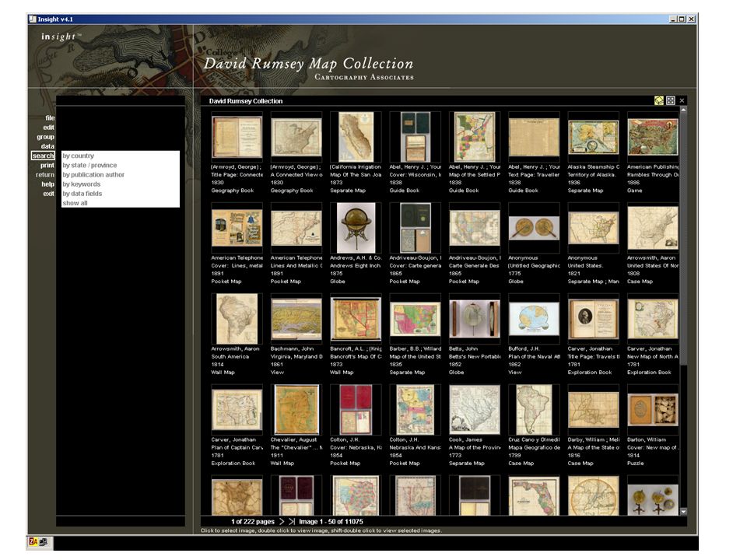Click 'Colton, J.H.' caption above Nebraska And Kansas
This screenshot has width=747, height=560.
(x=404, y=439)
